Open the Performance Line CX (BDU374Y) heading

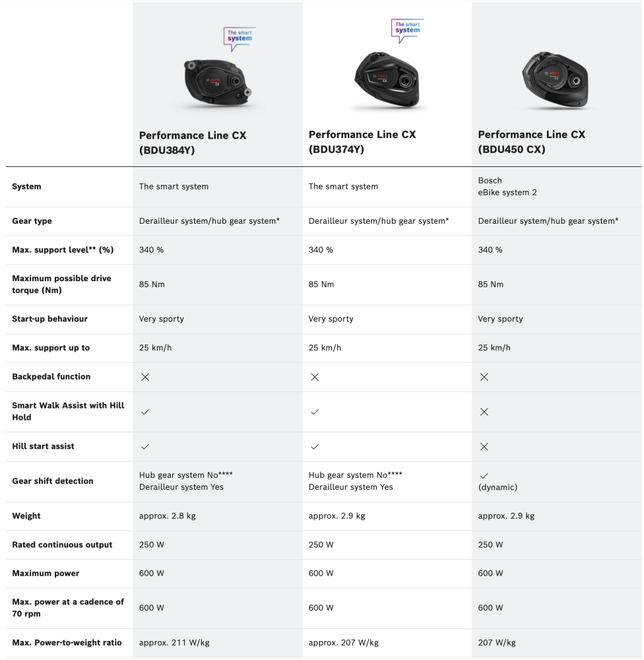pyautogui.click(x=362, y=142)
